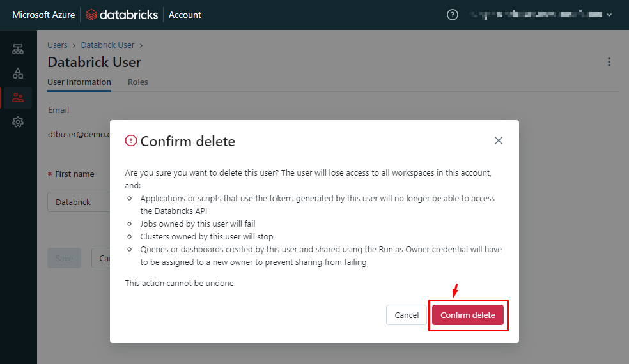Screen dimensions: 629x364
Task: Open the Settings gear icon
Action: point(18,122)
